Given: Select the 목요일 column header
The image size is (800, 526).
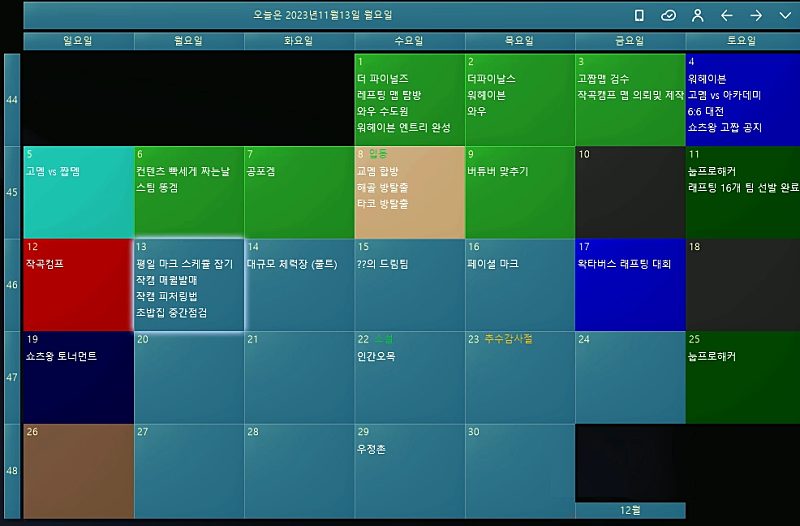Looking at the screenshot, I should (x=520, y=41).
